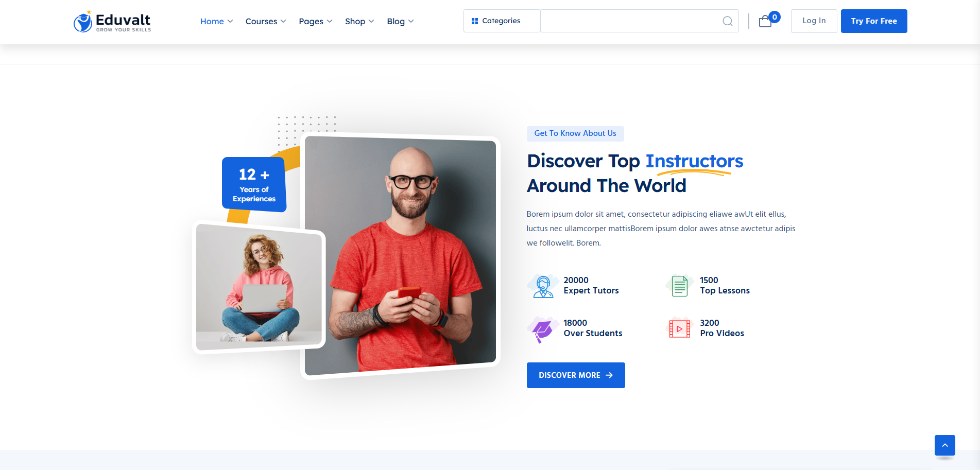Click the scroll-to-top arrow button

point(945,445)
